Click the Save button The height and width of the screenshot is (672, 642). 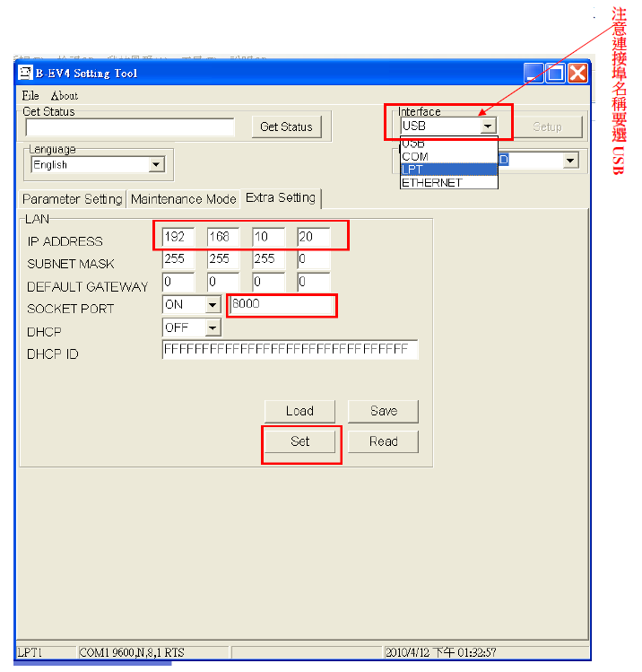383,411
